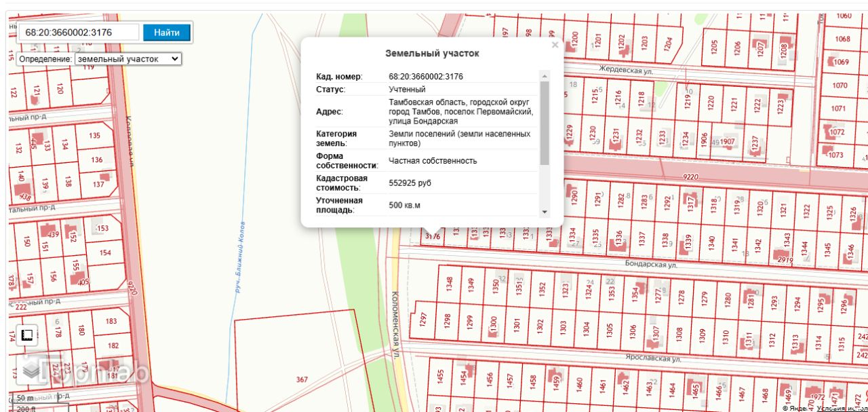The width and height of the screenshot is (868, 412).
Task: Select parcel 1455 on the map
Action: click(x=441, y=377)
